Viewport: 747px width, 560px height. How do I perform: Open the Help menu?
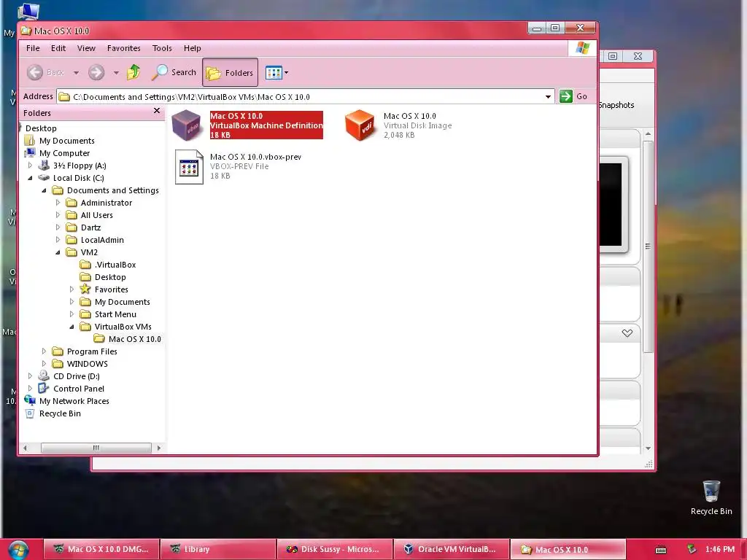click(x=193, y=48)
